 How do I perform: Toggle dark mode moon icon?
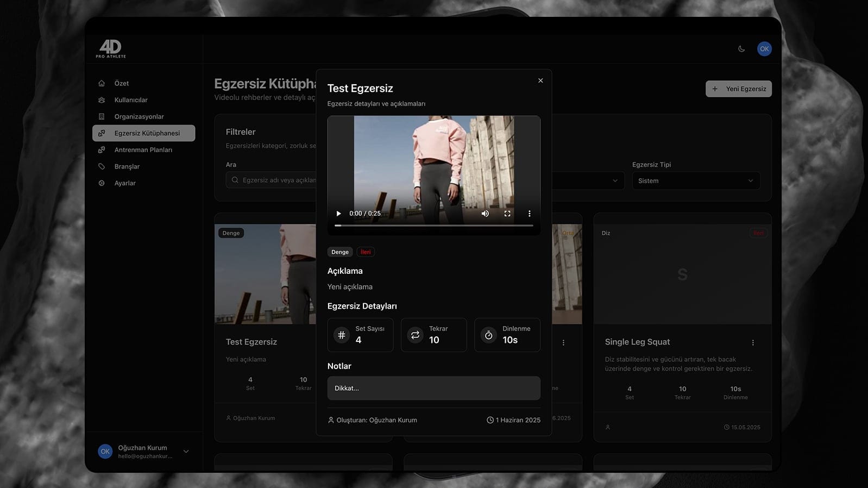tap(741, 49)
